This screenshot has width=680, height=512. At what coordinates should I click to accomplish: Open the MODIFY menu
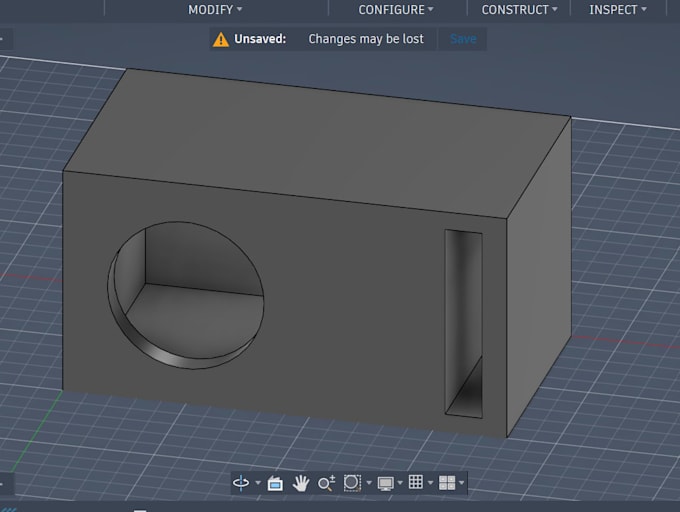(215, 10)
